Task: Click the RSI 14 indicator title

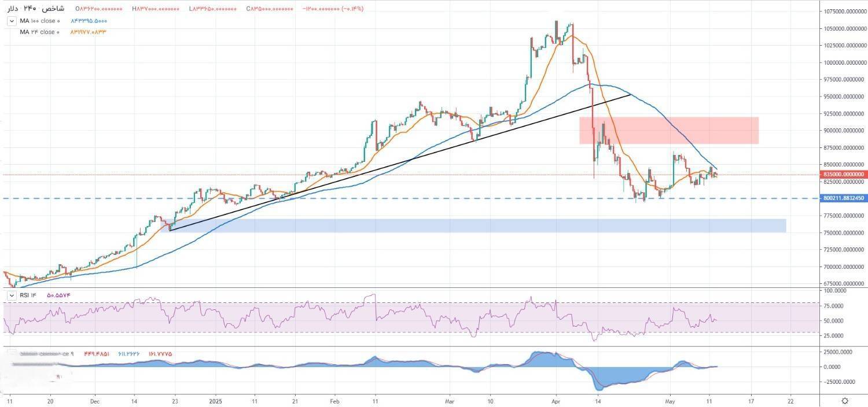Action: pos(28,295)
